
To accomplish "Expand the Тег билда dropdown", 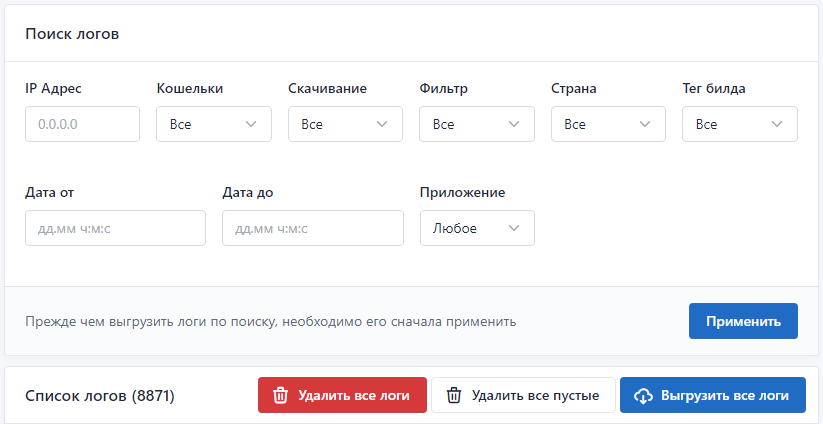I will click(740, 124).
